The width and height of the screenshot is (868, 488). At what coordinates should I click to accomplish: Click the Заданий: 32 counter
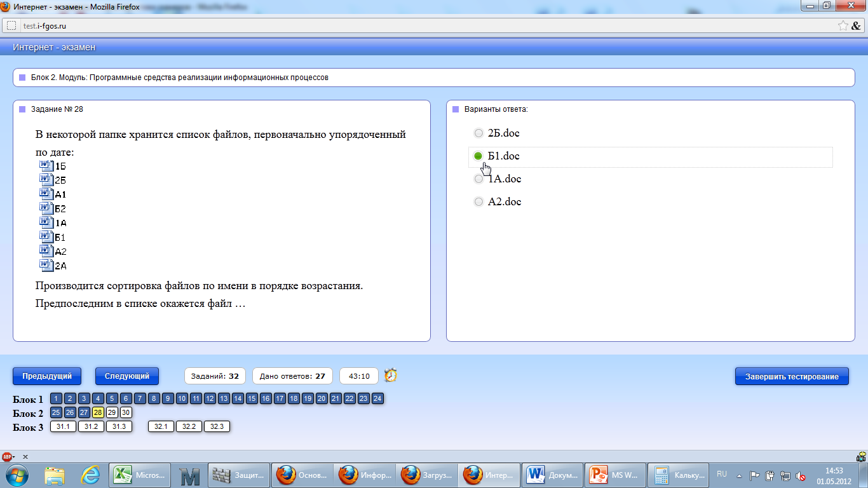tap(215, 376)
